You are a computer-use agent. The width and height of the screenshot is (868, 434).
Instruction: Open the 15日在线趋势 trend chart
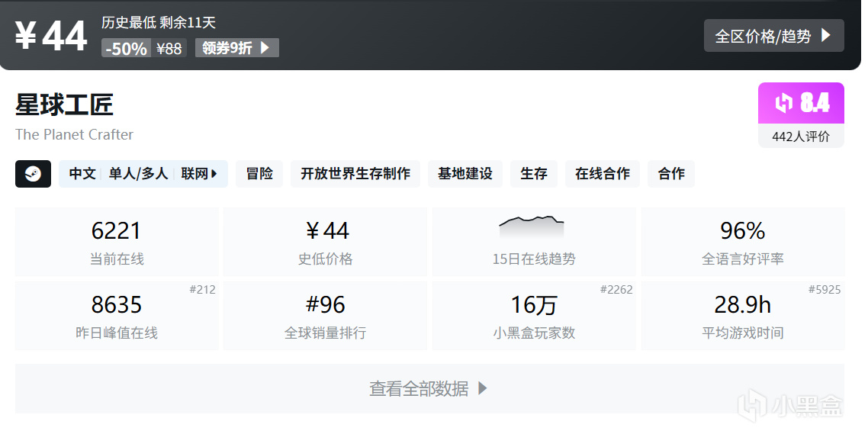pyautogui.click(x=534, y=241)
